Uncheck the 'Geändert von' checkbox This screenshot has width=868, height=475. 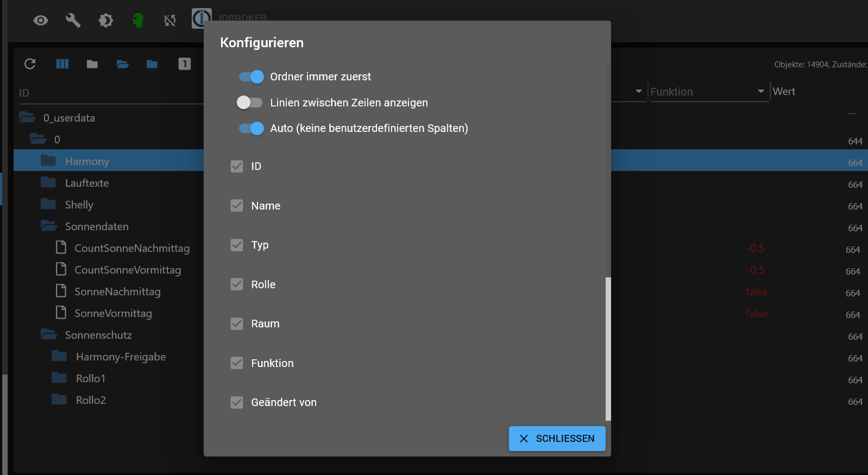click(237, 402)
